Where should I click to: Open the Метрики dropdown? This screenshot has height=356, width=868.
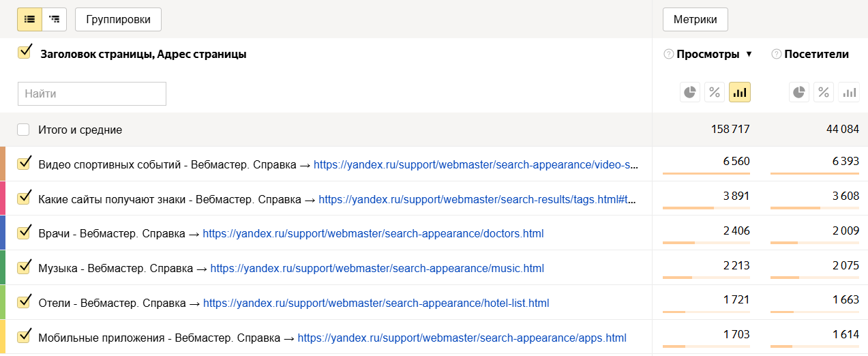[695, 19]
